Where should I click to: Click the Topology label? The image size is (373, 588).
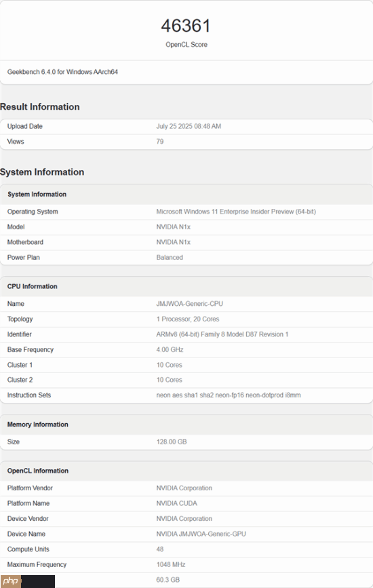click(20, 319)
